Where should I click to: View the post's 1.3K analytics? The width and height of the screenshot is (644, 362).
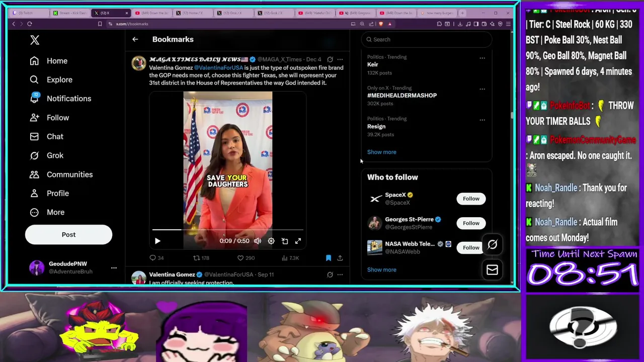point(290,258)
